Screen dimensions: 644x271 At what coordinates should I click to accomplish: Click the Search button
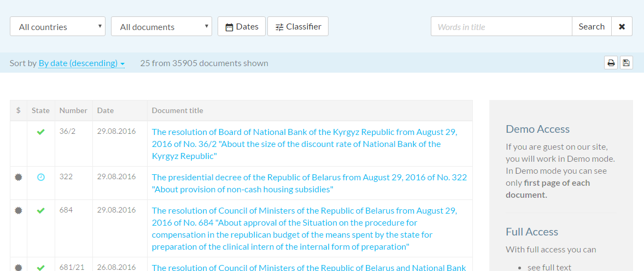click(x=592, y=26)
